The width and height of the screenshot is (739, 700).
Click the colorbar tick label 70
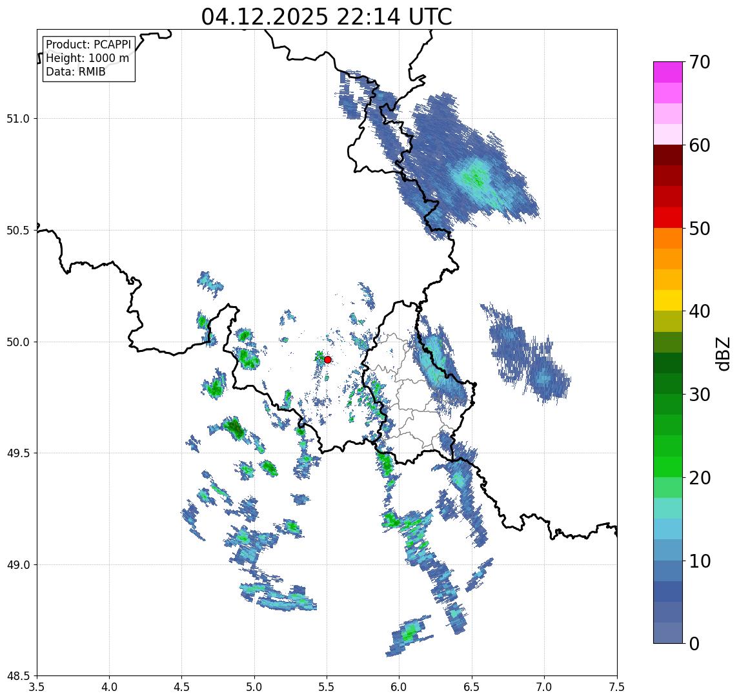700,62
